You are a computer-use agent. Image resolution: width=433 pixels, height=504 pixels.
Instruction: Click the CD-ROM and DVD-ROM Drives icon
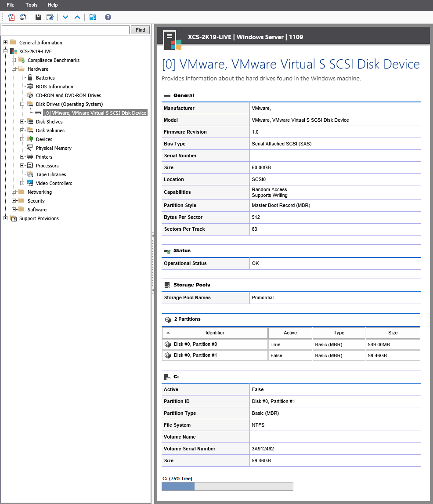pyautogui.click(x=30, y=95)
